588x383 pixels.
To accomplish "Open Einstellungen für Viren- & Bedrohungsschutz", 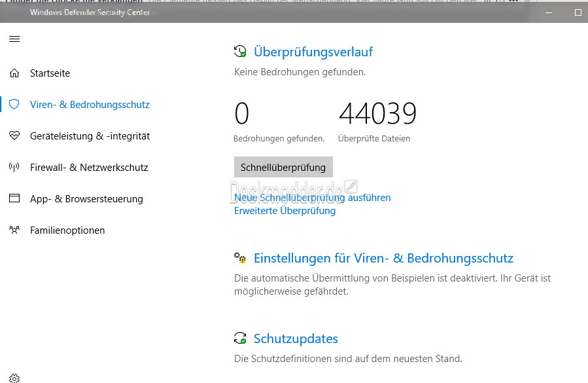I will point(383,258).
